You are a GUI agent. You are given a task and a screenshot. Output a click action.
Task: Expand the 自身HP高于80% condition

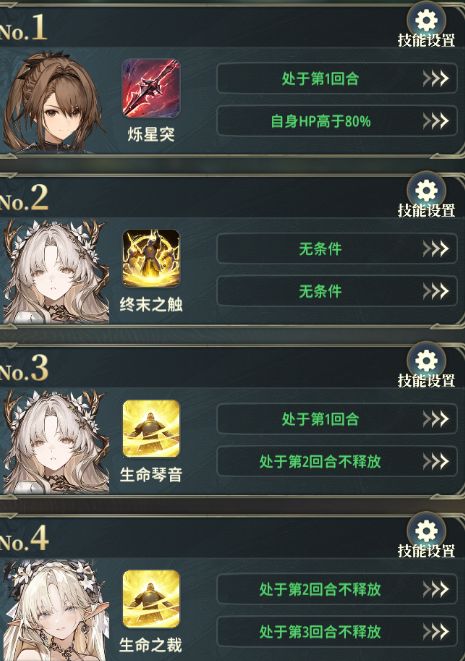pyautogui.click(x=337, y=121)
